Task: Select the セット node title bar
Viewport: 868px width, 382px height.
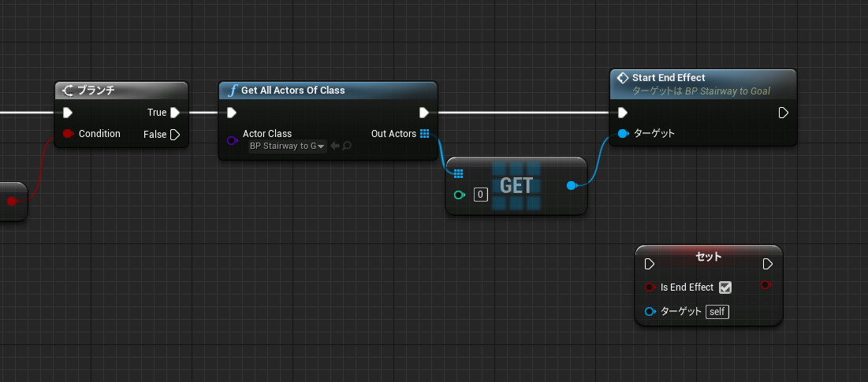Action: click(709, 257)
